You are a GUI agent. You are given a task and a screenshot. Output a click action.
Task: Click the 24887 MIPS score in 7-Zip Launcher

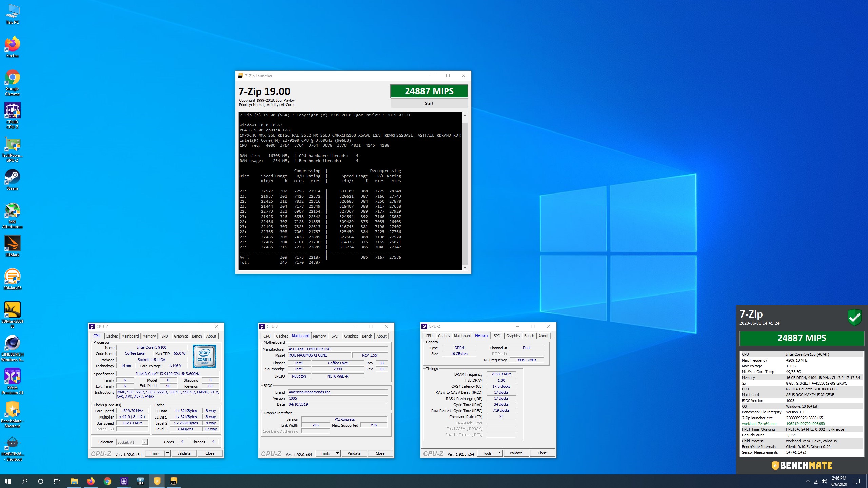(429, 91)
